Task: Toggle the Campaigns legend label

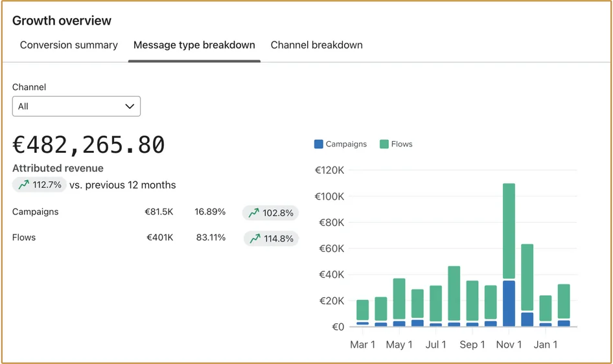Action: 346,144
